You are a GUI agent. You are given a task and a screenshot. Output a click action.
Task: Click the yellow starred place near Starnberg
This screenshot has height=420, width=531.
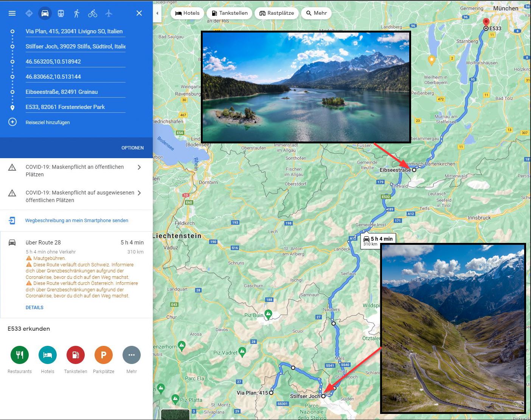point(431,59)
